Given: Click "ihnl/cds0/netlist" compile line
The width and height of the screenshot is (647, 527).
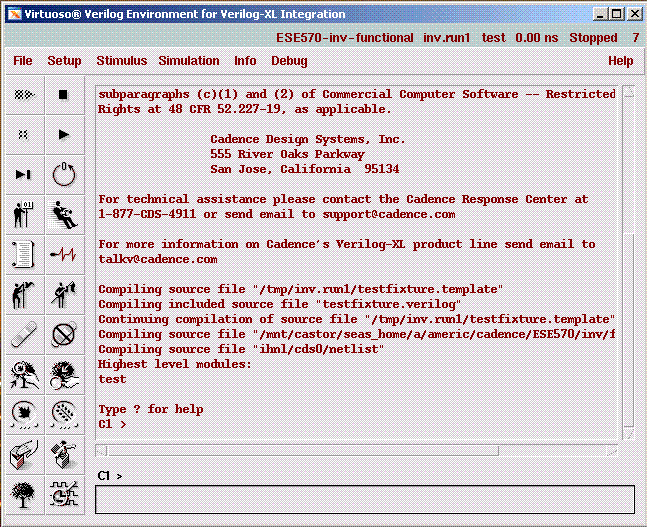Looking at the screenshot, I should (x=241, y=350).
